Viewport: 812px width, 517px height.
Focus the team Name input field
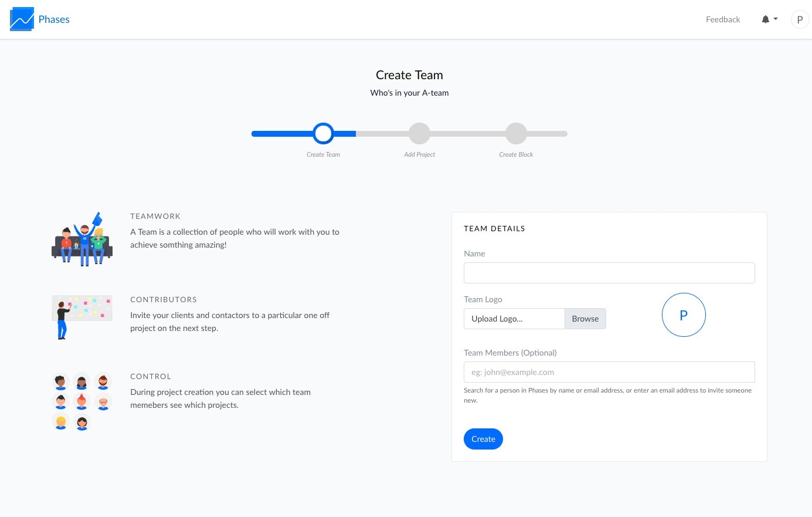[609, 273]
